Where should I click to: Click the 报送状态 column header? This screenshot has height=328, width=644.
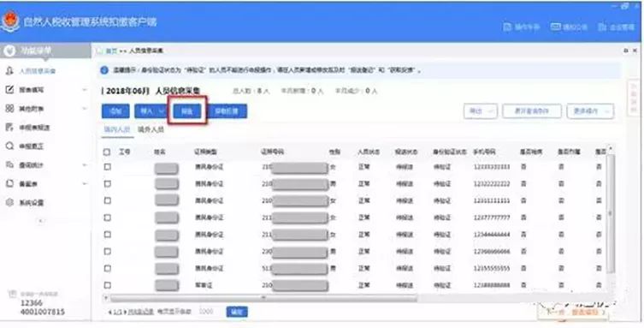[406, 152]
